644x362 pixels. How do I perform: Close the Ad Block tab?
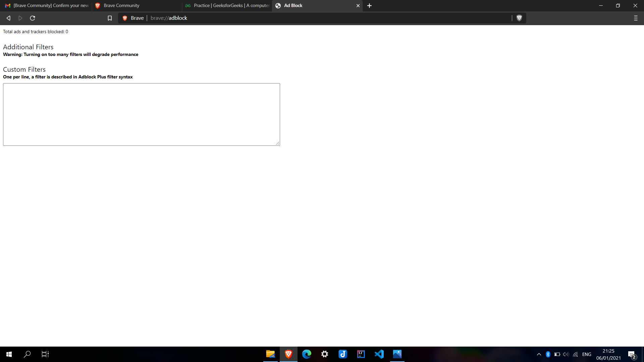point(358,6)
